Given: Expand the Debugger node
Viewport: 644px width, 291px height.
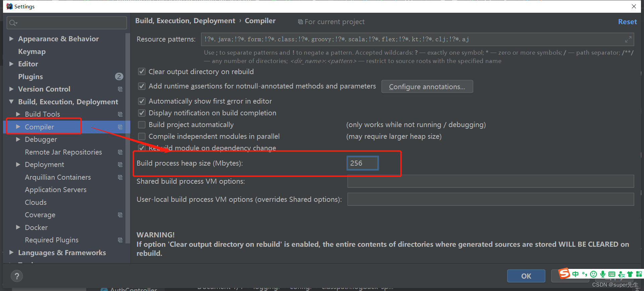Looking at the screenshot, I should (x=18, y=139).
